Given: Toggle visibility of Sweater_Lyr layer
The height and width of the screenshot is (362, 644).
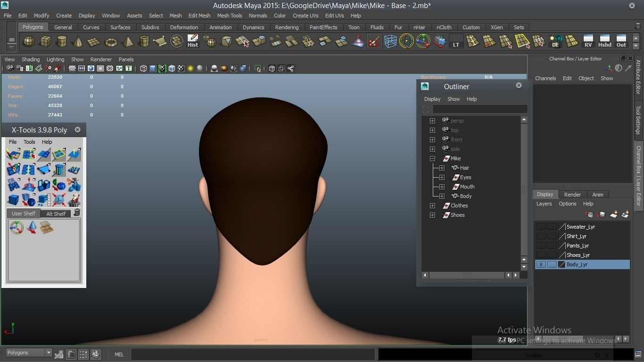Looking at the screenshot, I should (x=541, y=227).
